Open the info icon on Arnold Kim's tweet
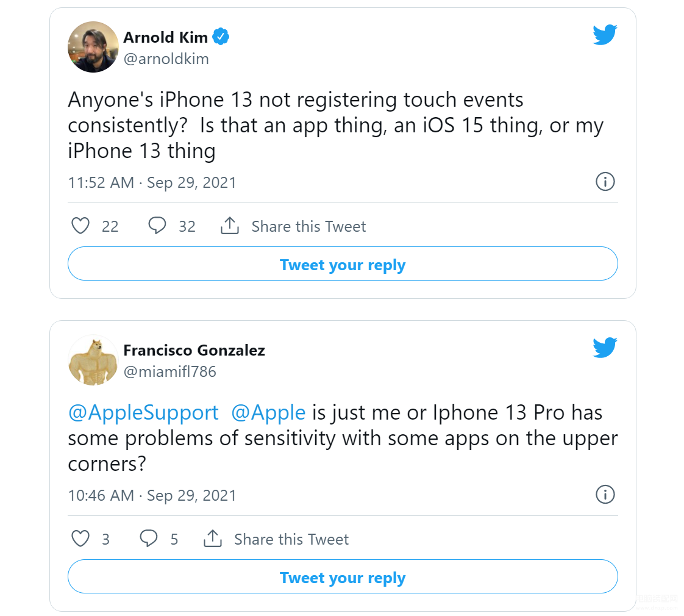Image resolution: width=684 pixels, height=616 pixels. pos(605,182)
